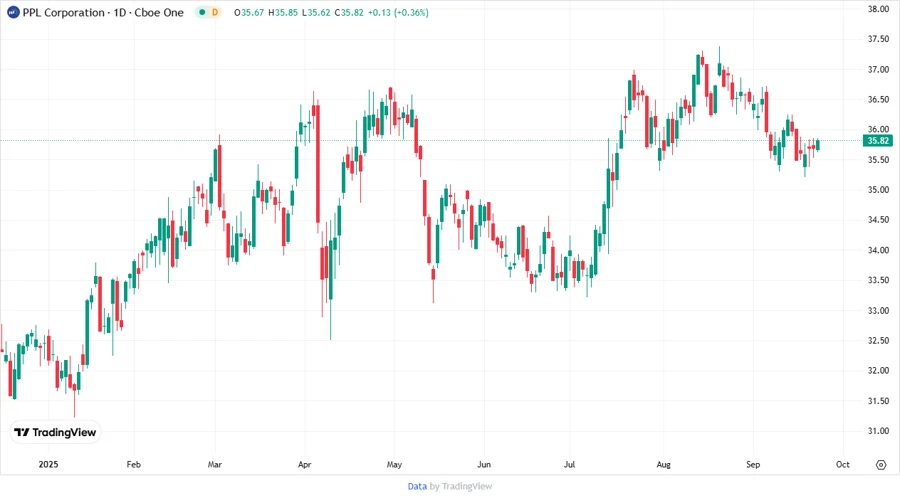Click the Jun time axis label
This screenshot has width=900, height=498.
point(484,465)
